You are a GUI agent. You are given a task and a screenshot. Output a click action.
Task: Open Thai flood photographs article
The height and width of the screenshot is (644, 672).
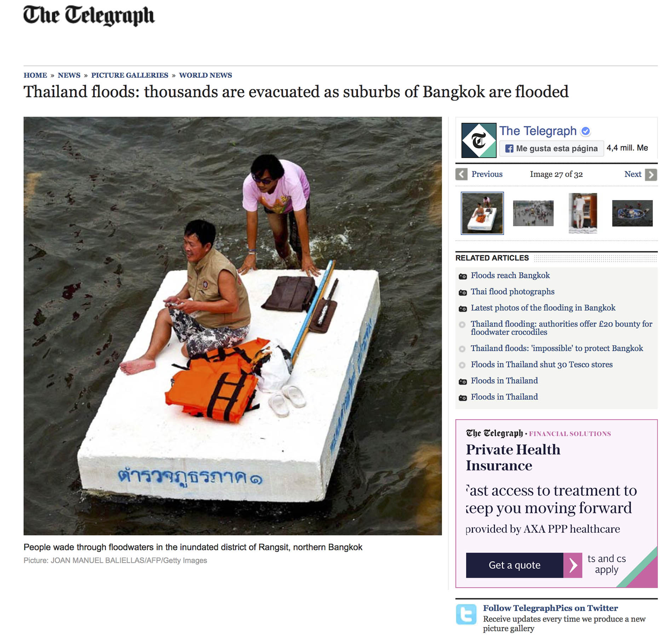pos(512,292)
